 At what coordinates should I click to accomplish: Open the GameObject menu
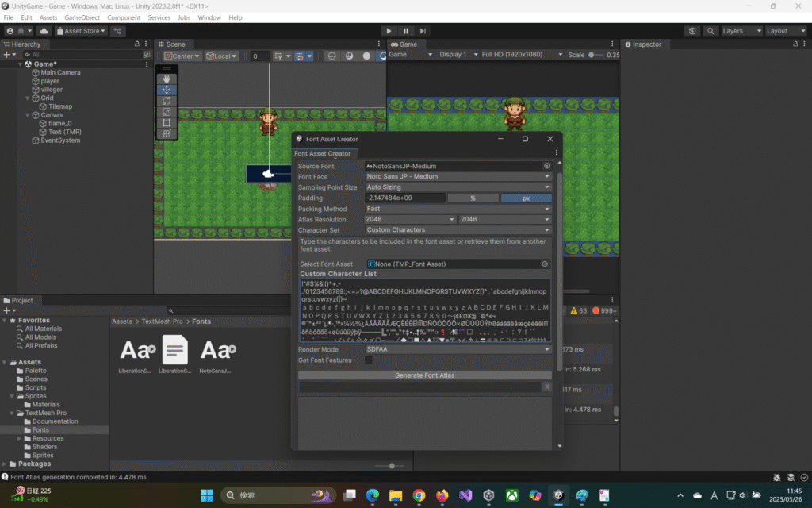click(82, 17)
